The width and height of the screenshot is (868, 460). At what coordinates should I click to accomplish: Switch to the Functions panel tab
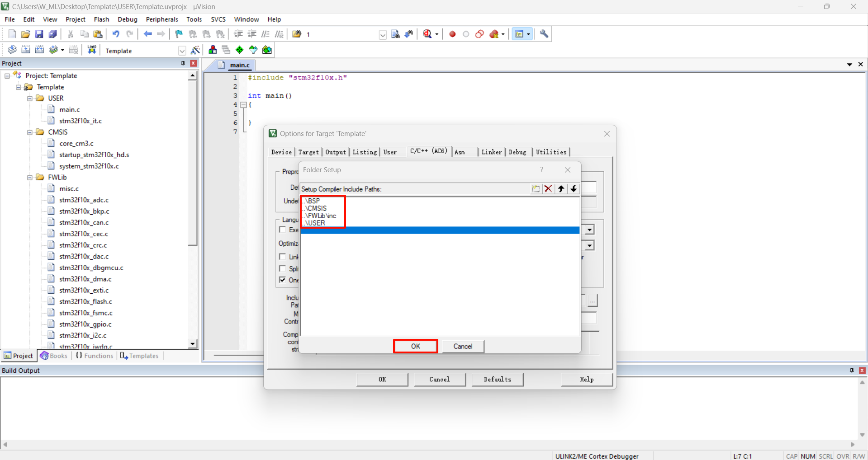tap(94, 356)
